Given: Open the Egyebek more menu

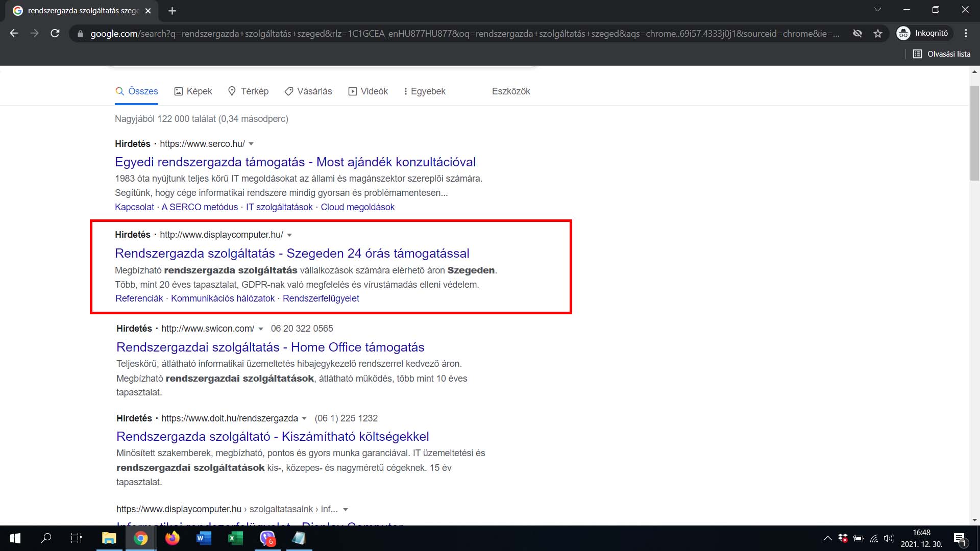Looking at the screenshot, I should tap(425, 91).
